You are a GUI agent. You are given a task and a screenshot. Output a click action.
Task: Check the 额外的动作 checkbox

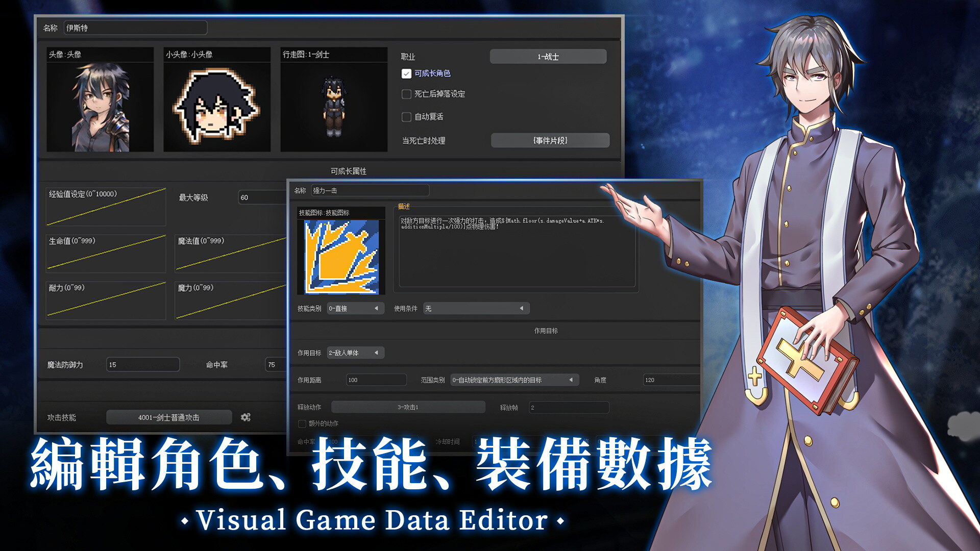(x=302, y=424)
